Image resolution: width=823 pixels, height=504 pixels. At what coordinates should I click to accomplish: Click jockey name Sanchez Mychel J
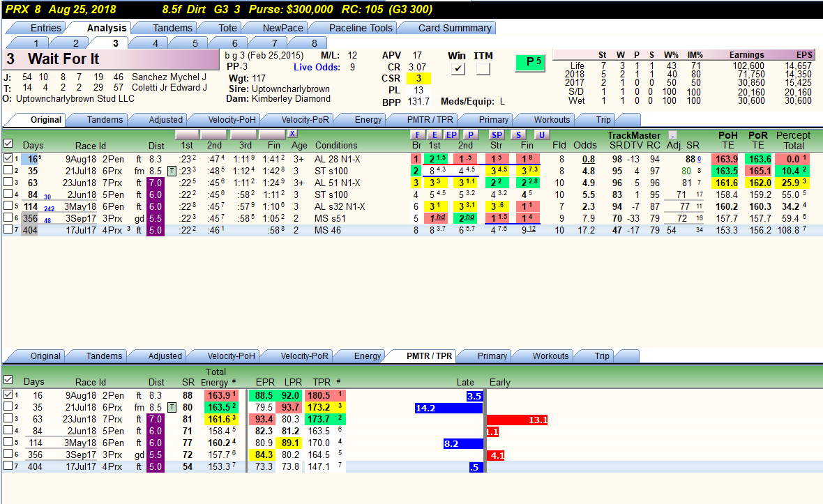pyautogui.click(x=169, y=77)
